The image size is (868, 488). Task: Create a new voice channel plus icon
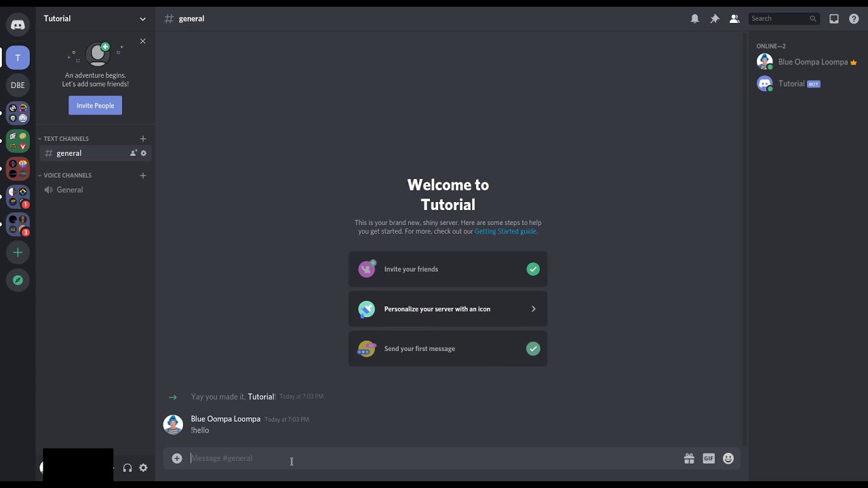pyautogui.click(x=142, y=176)
